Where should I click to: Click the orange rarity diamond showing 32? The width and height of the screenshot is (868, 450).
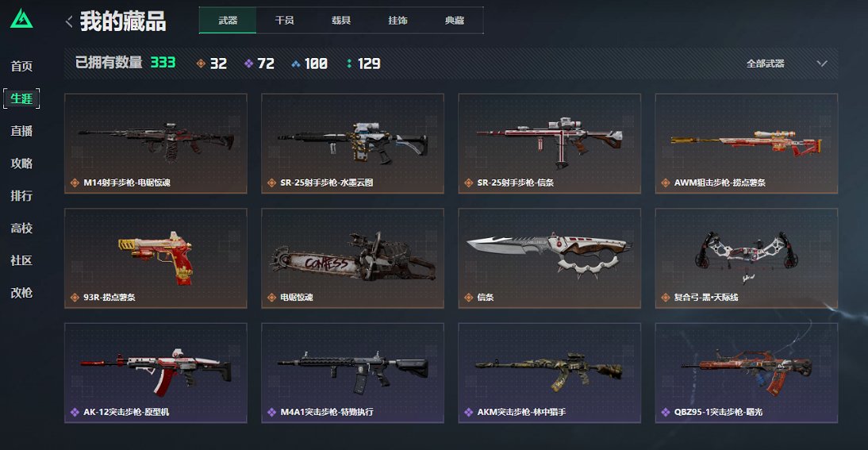[x=201, y=63]
